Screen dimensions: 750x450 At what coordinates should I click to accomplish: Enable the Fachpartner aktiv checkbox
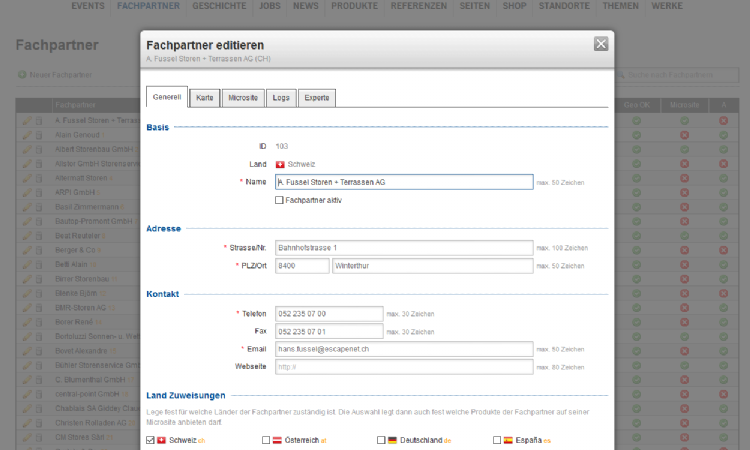click(279, 200)
